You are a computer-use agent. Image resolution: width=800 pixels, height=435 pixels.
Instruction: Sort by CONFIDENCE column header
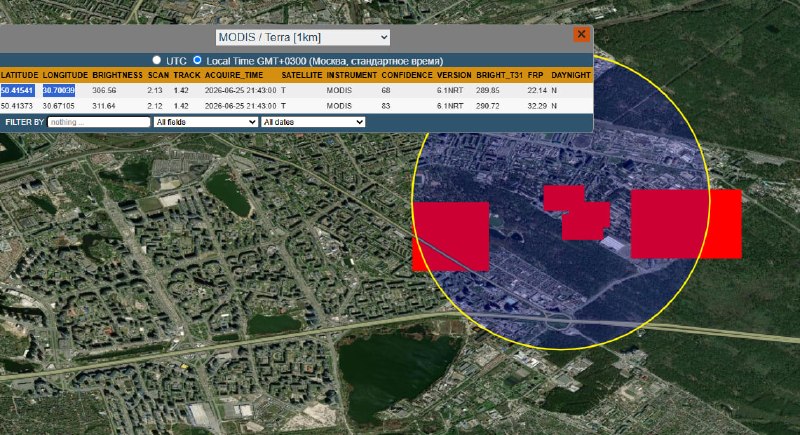tap(407, 75)
